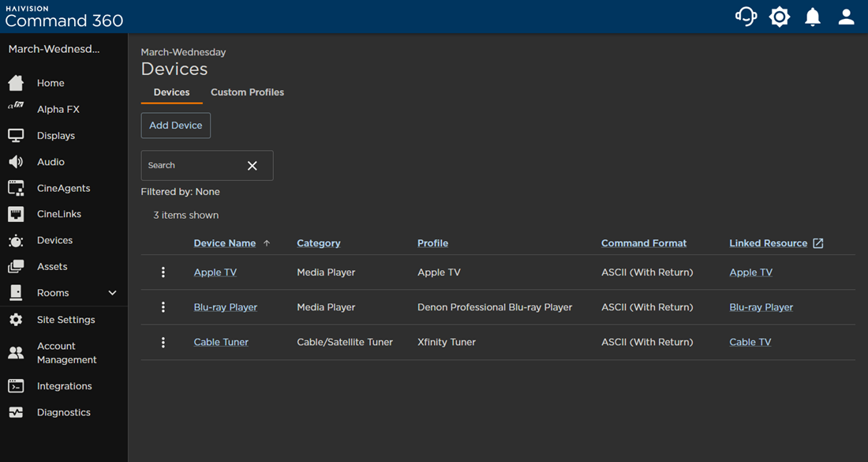Click the Integrations terminal icon

tap(16, 386)
